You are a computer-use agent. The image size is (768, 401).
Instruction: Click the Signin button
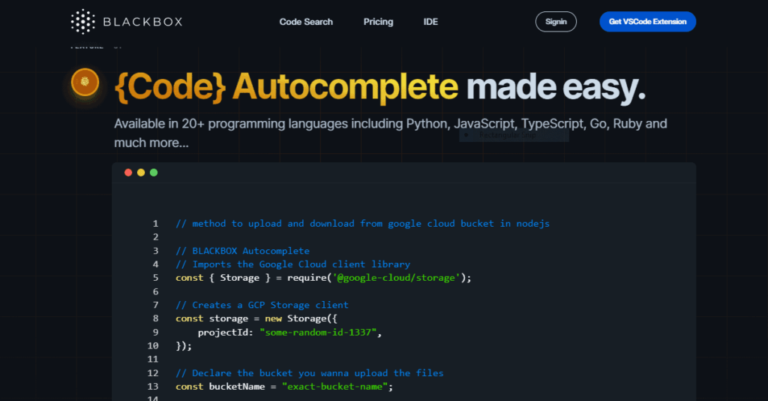pyautogui.click(x=556, y=22)
